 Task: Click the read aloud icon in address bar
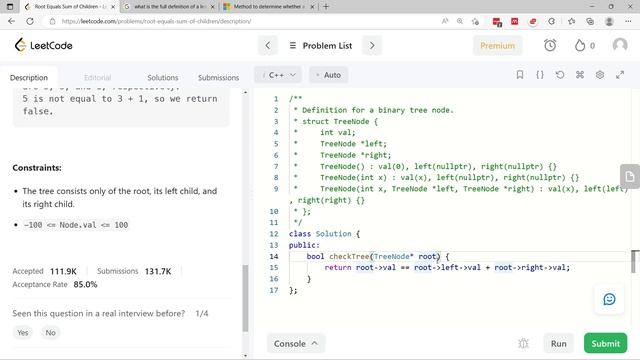pos(445,21)
